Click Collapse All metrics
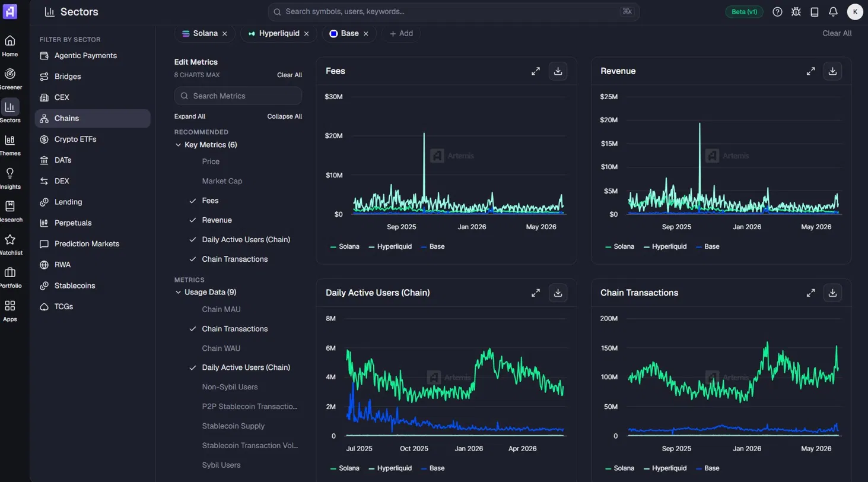868x482 pixels. (285, 116)
